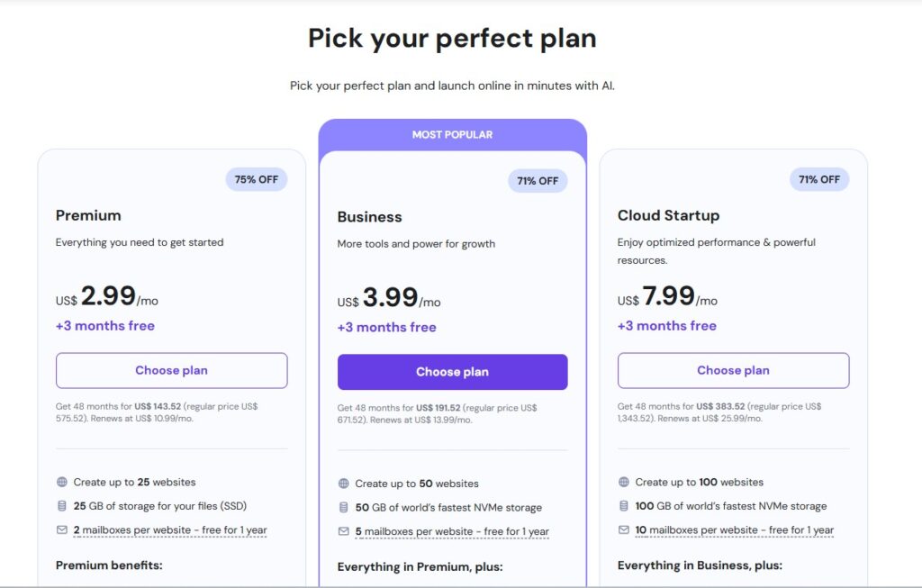Click the globe icon next to 50 websites

coord(343,484)
